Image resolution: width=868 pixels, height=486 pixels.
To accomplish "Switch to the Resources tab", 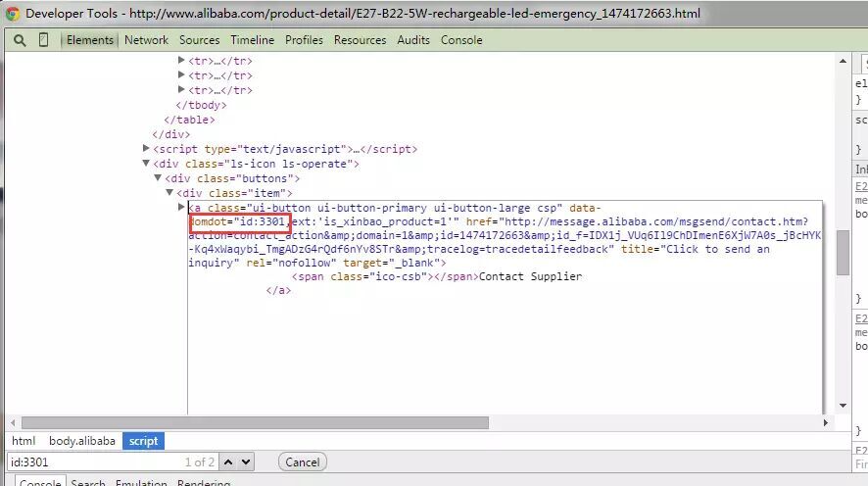I will click(x=360, y=40).
